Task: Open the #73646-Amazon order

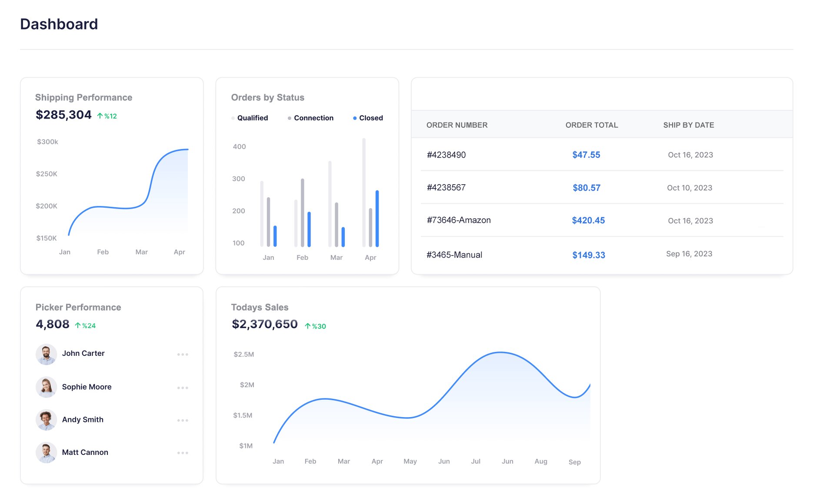Action: 459,220
